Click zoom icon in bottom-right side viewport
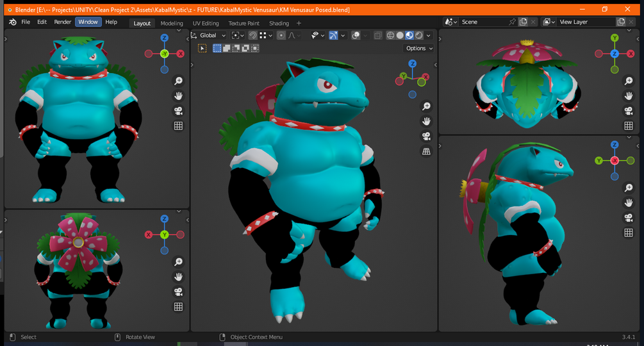 tap(629, 188)
